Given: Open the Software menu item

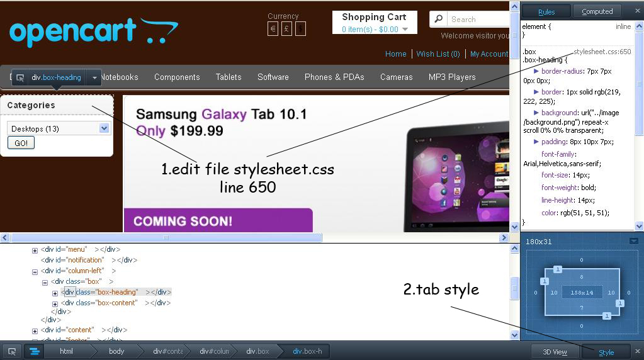Looking at the screenshot, I should point(273,77).
